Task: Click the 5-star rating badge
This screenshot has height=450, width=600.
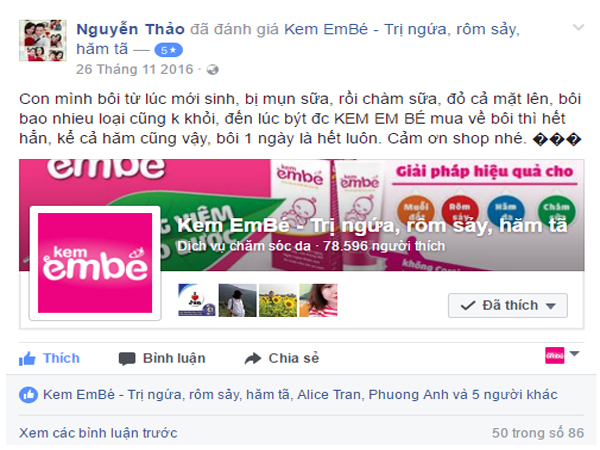Action: (168, 50)
